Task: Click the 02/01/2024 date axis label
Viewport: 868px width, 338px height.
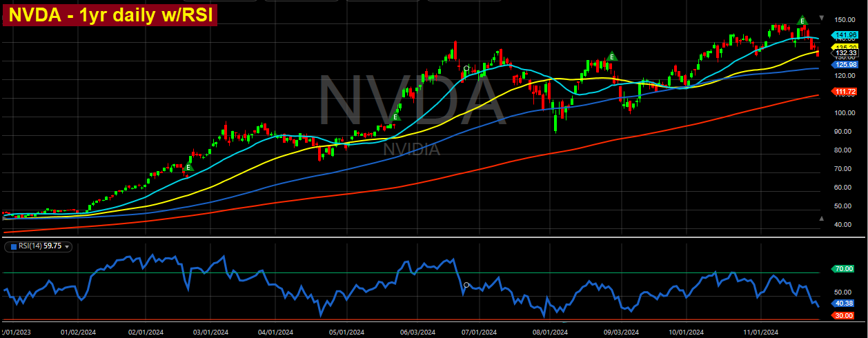Action: [x=146, y=332]
